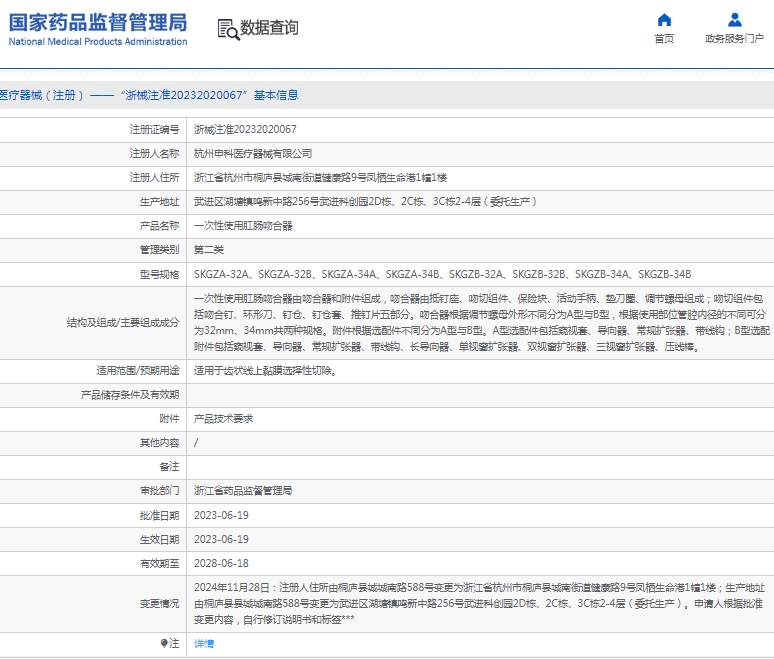774x659 pixels.
Task: Click the 第二类 management category value
Action: (209, 250)
